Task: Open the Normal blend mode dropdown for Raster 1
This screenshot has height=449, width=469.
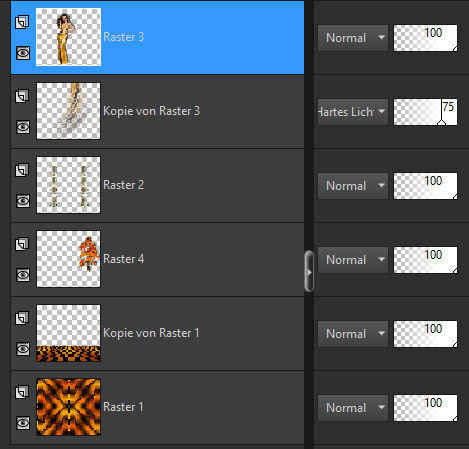Action: tap(353, 408)
